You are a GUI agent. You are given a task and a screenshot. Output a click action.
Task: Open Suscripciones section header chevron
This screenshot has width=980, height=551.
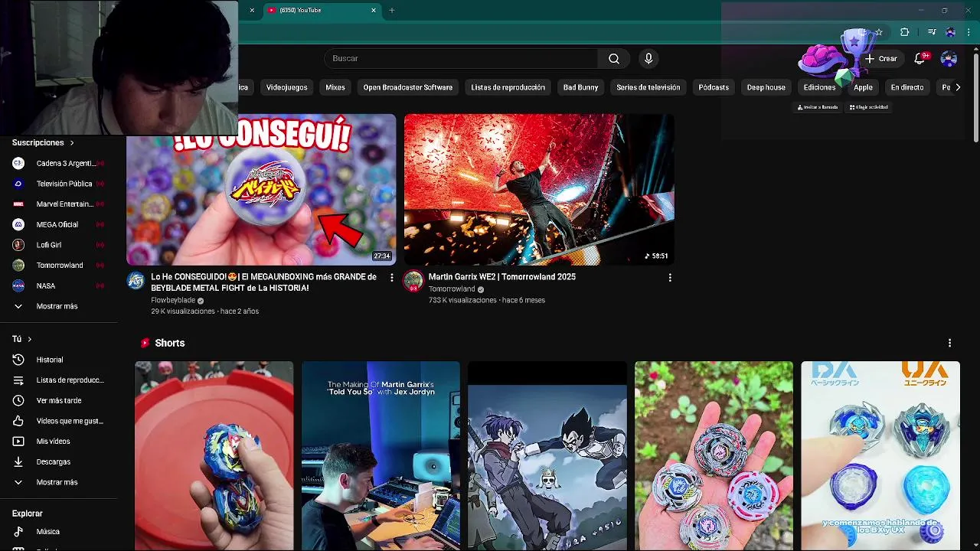[72, 143]
